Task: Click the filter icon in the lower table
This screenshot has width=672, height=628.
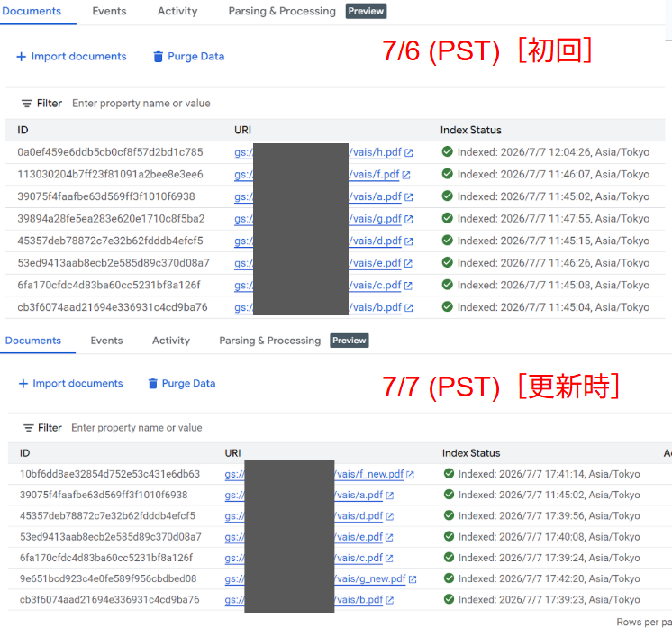Action: (28, 428)
